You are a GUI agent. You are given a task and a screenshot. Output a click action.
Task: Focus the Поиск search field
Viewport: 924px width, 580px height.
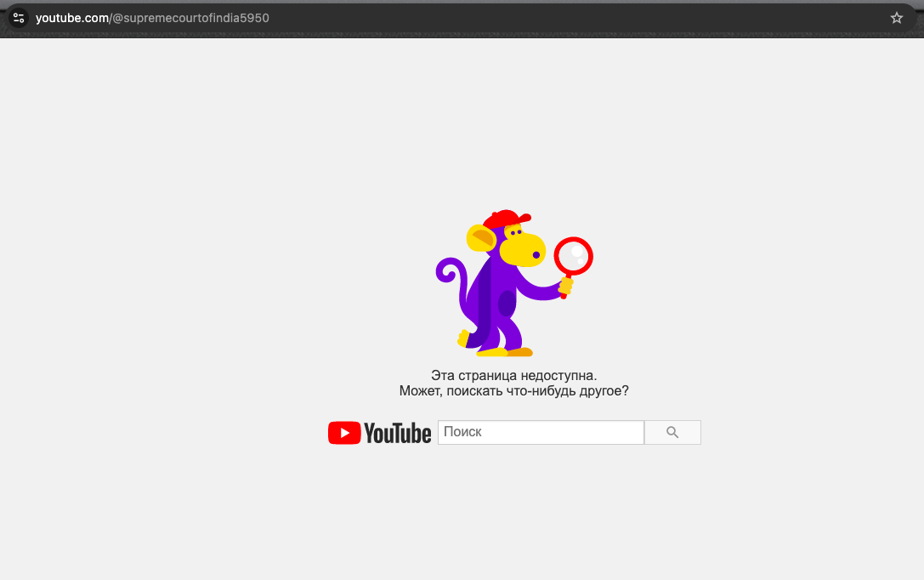click(541, 432)
